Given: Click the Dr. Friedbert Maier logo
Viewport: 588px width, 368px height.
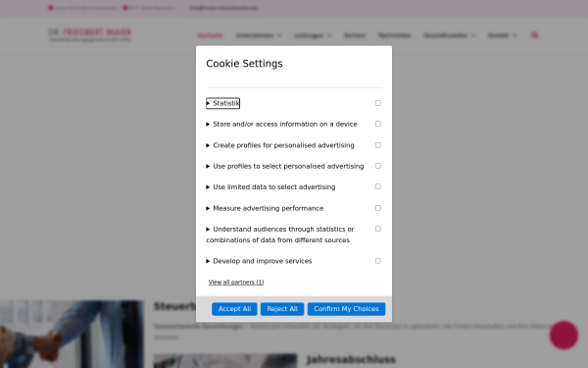Looking at the screenshot, I should [90, 35].
